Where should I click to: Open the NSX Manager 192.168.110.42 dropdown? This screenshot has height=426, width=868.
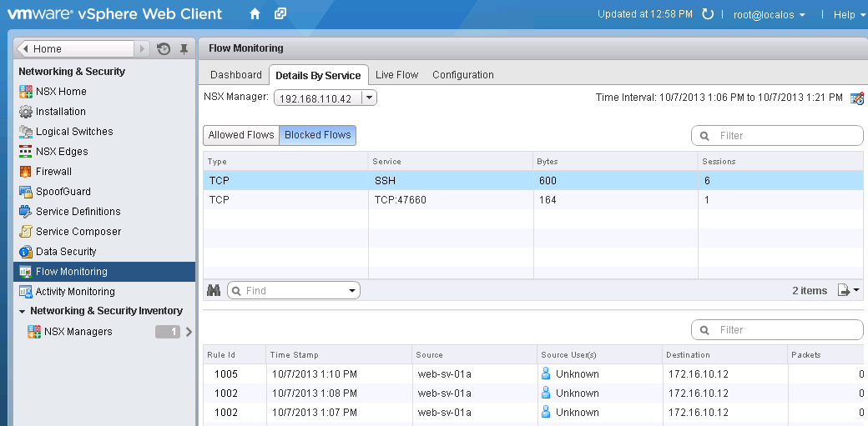point(369,98)
